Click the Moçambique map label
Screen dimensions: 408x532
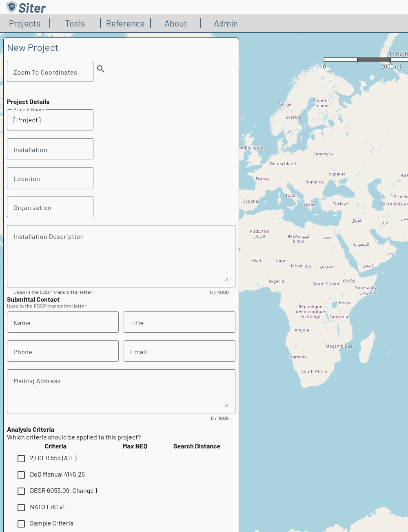[339, 346]
